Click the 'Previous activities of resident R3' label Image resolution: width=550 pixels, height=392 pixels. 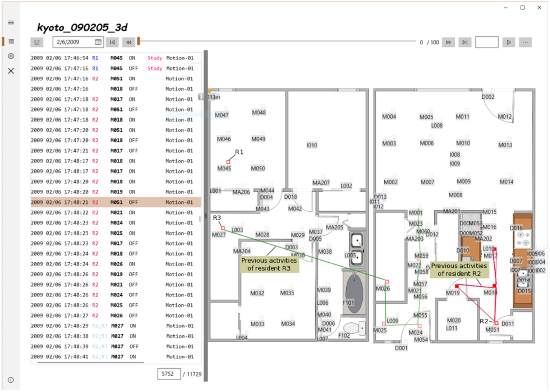coord(269,264)
